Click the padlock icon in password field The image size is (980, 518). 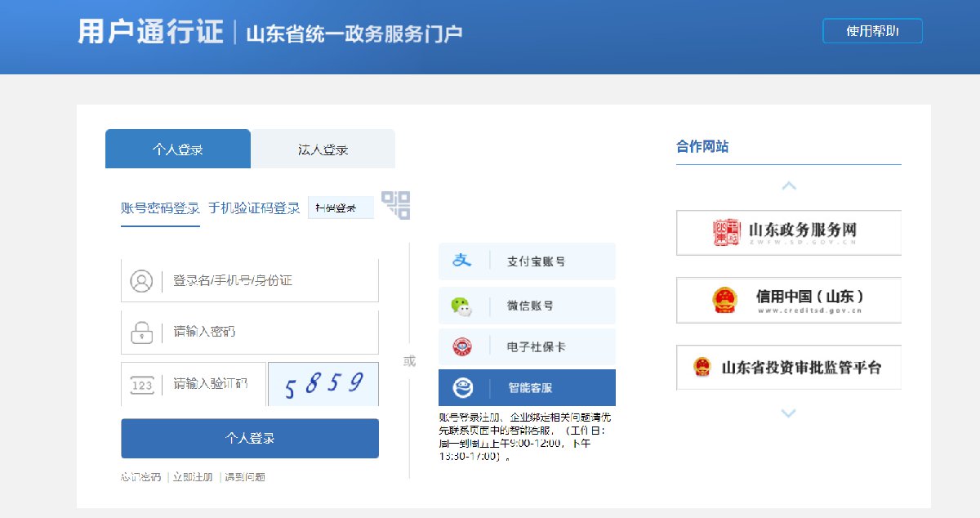[141, 332]
